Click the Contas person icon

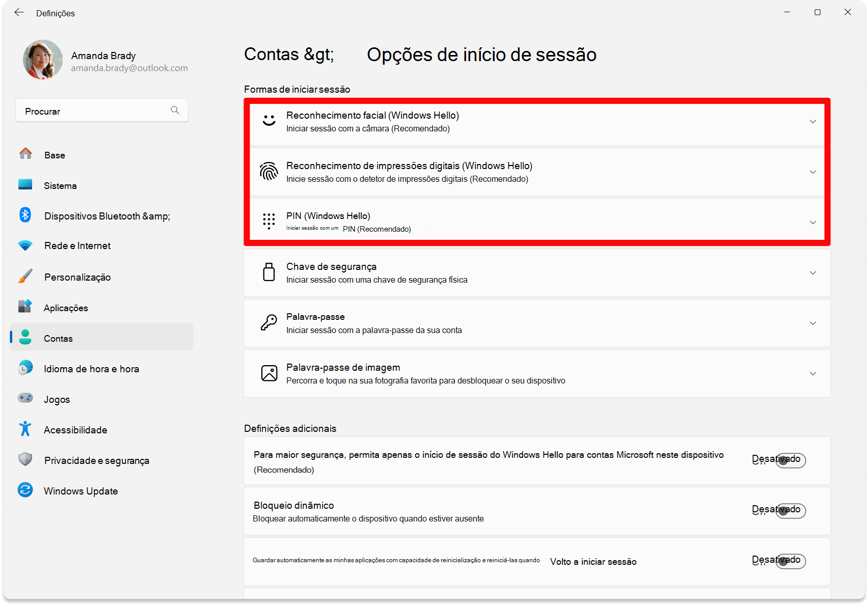click(x=25, y=337)
